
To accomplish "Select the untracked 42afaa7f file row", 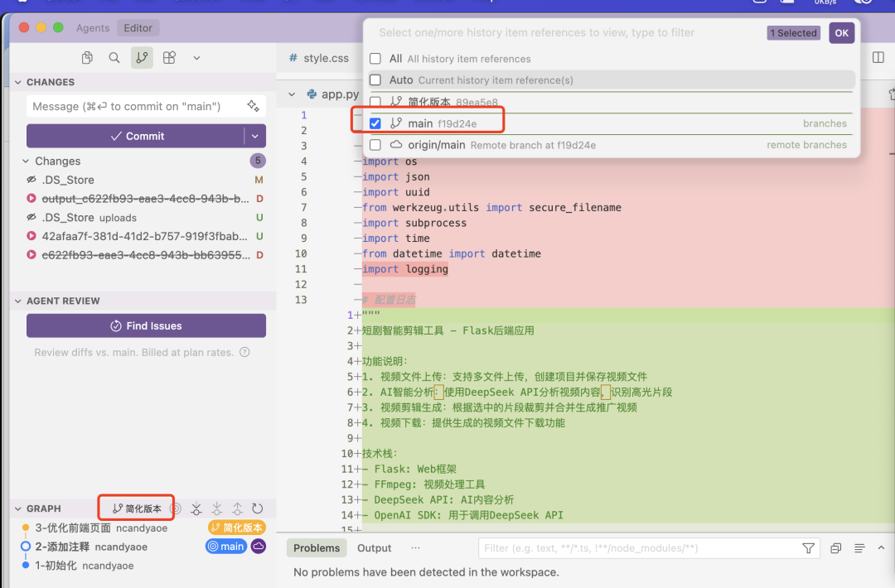I will (x=145, y=236).
